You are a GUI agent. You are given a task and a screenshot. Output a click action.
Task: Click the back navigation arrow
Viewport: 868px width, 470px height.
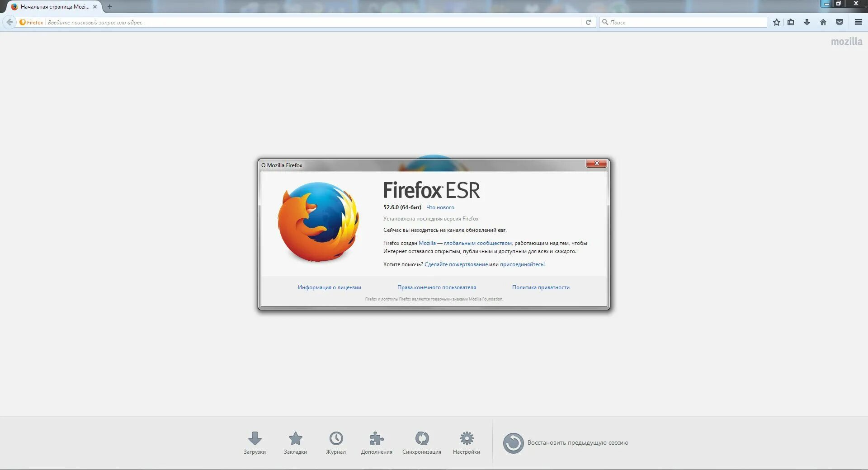pos(9,22)
